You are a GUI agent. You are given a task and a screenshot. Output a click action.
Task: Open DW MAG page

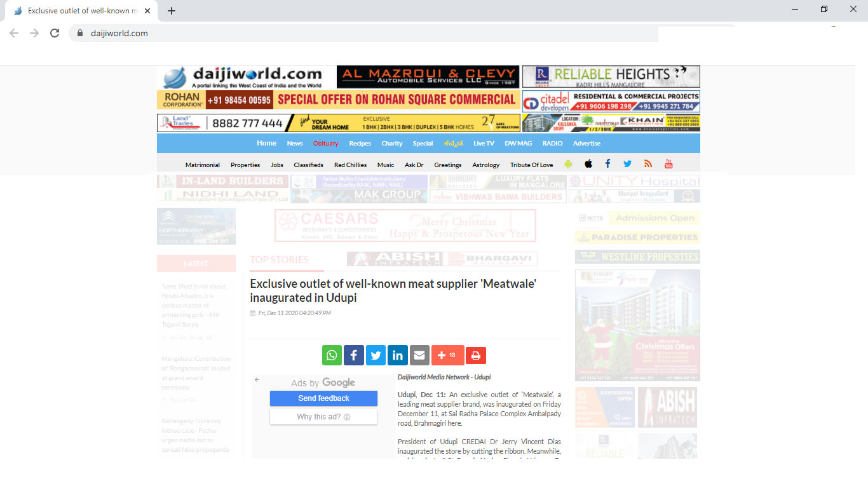click(519, 144)
